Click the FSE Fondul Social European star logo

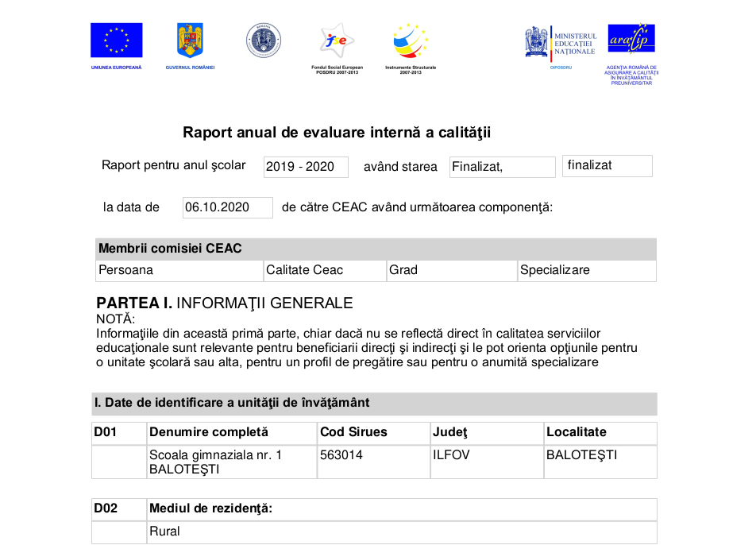337,41
